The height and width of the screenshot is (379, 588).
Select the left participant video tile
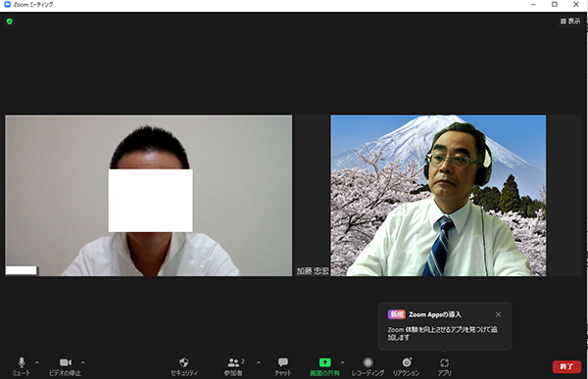coord(149,195)
